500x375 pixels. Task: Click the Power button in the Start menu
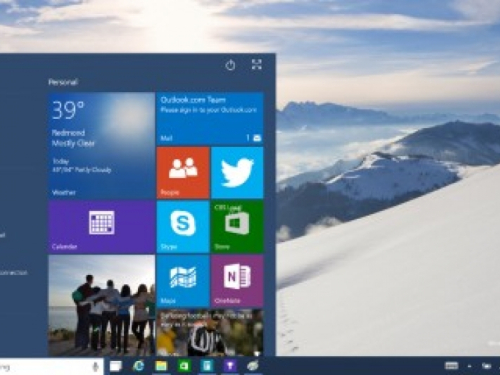230,65
